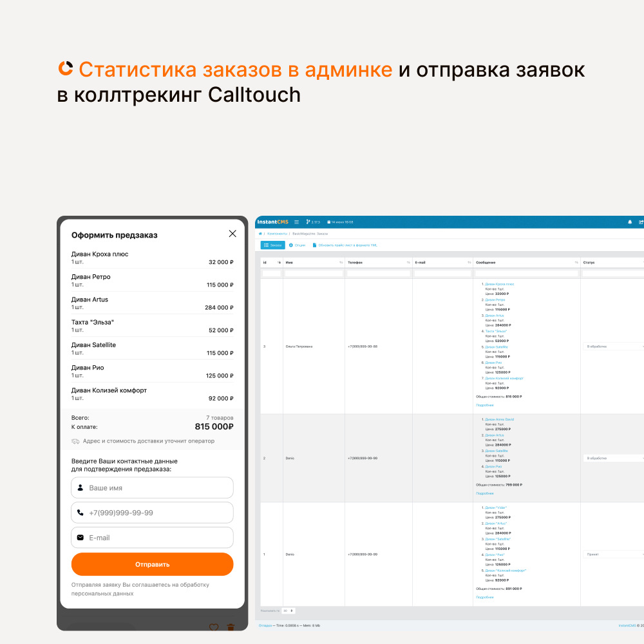Click the E-mail input field in the preorder form
The image size is (644, 644).
click(x=153, y=538)
